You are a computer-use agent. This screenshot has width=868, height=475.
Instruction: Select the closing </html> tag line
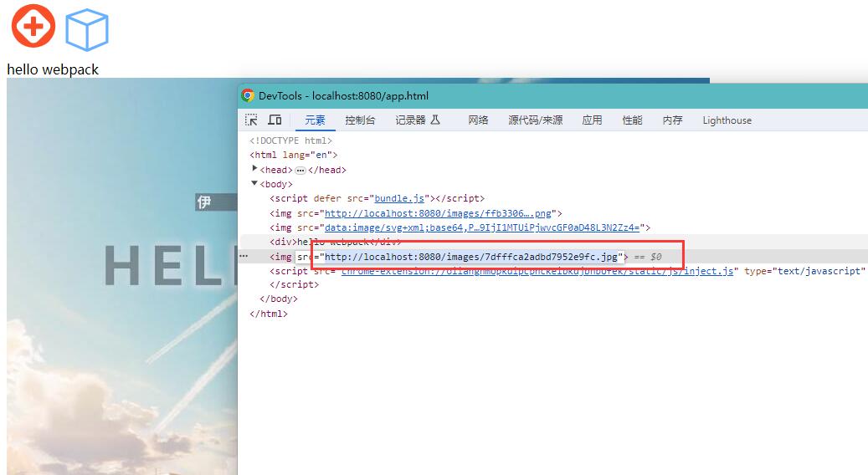click(269, 314)
